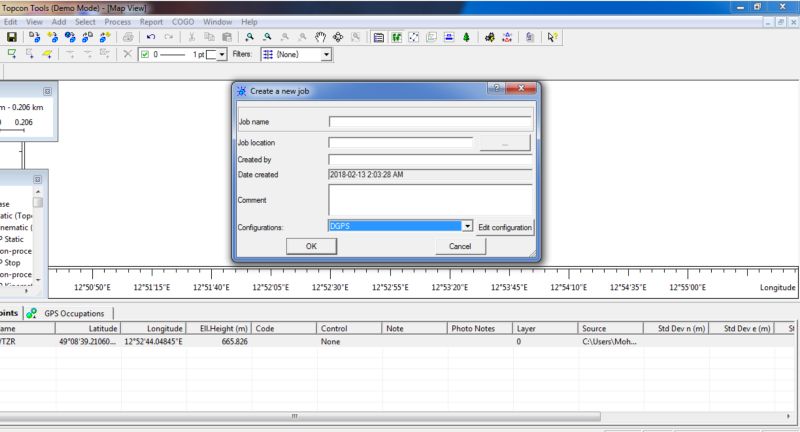Viewport: 800px width, 432px height.
Task: Open the Tabular view list icon
Action: click(379, 37)
